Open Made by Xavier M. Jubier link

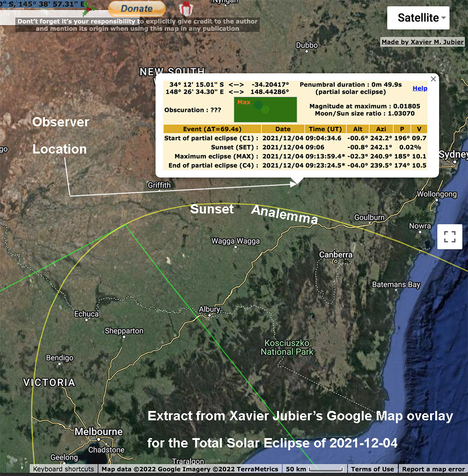(423, 42)
